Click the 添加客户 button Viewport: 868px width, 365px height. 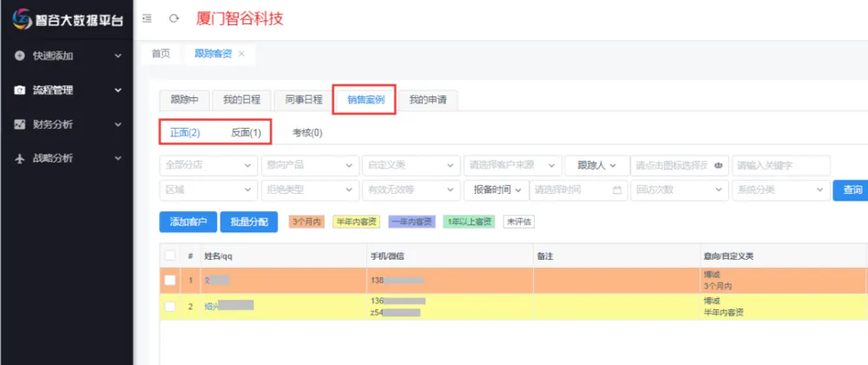(x=187, y=222)
